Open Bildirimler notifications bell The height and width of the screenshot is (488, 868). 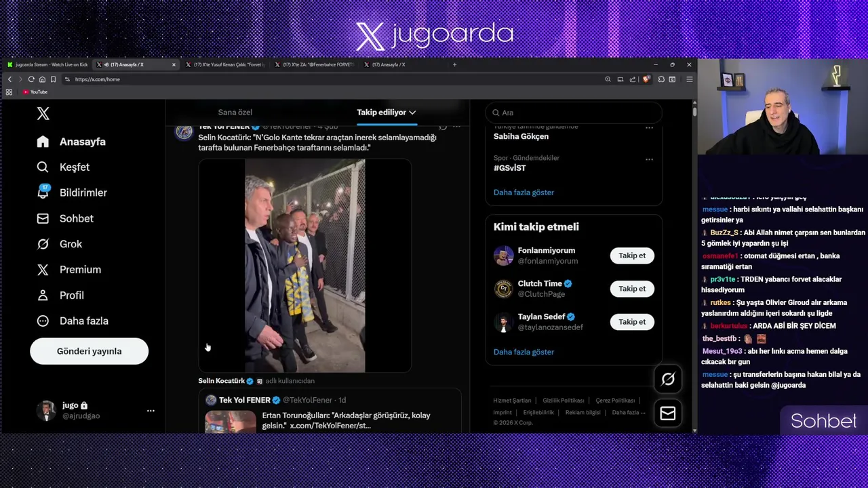[x=72, y=192]
